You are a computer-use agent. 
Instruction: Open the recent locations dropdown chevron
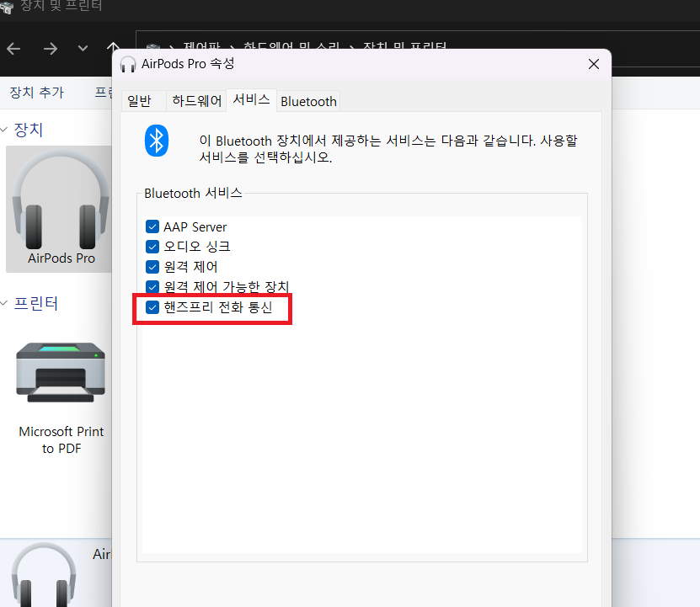pos(83,48)
